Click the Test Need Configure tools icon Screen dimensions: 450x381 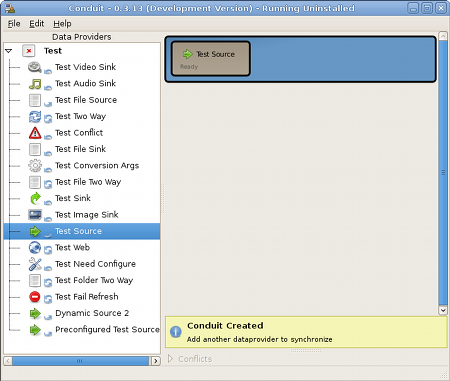click(x=35, y=264)
